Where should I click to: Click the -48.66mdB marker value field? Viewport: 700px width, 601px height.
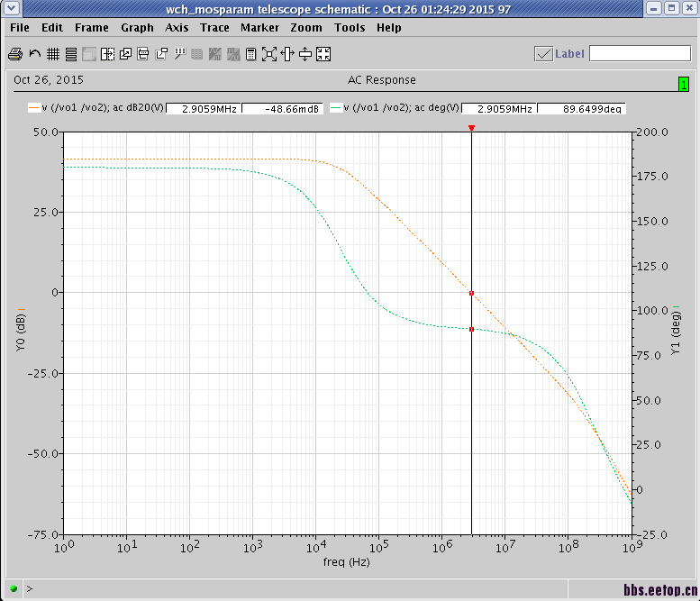coord(282,109)
